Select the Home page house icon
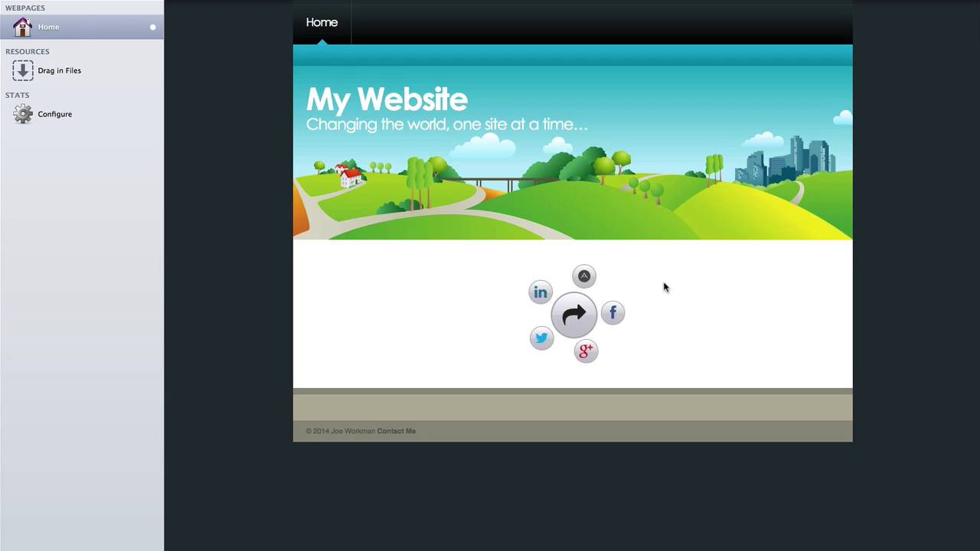The height and width of the screenshot is (551, 980). click(x=22, y=27)
